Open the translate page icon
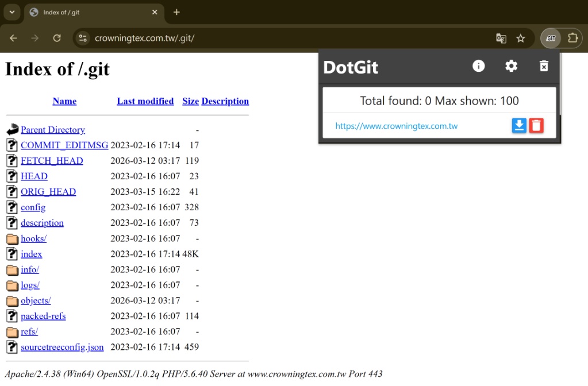Screen dimensions: 588x386 501,38
